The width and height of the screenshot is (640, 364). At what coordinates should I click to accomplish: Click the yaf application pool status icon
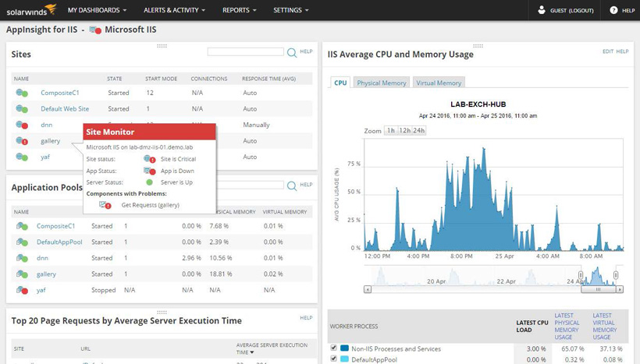click(22, 290)
